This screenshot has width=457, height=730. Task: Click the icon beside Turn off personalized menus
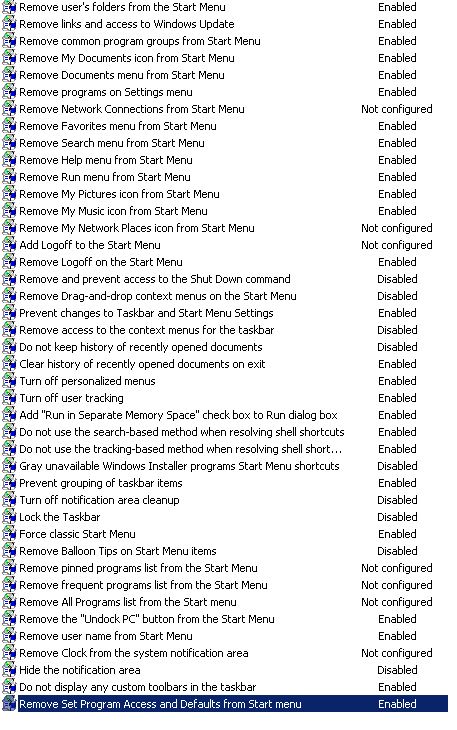coord(9,381)
